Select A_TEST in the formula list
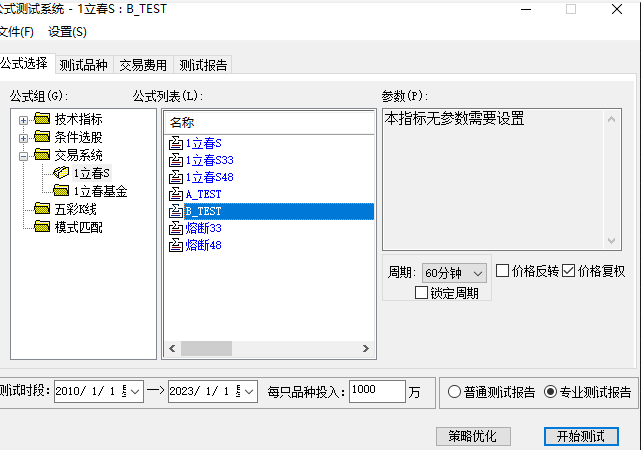 pos(203,194)
